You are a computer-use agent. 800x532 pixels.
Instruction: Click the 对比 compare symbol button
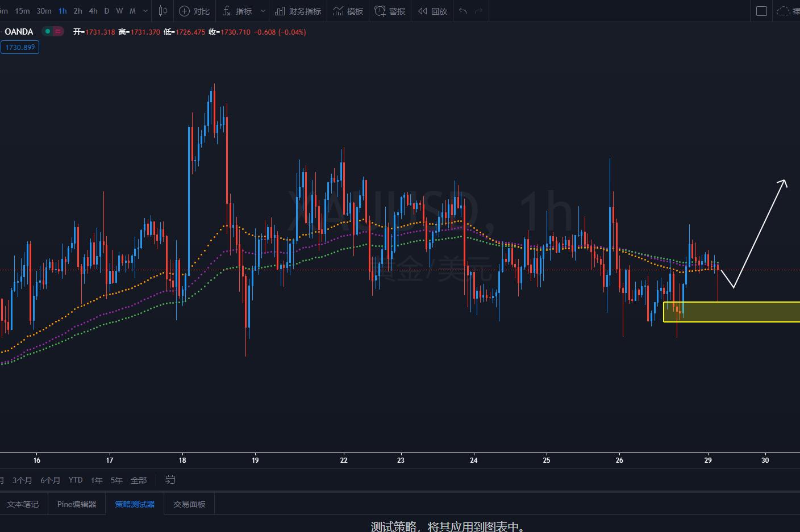194,11
